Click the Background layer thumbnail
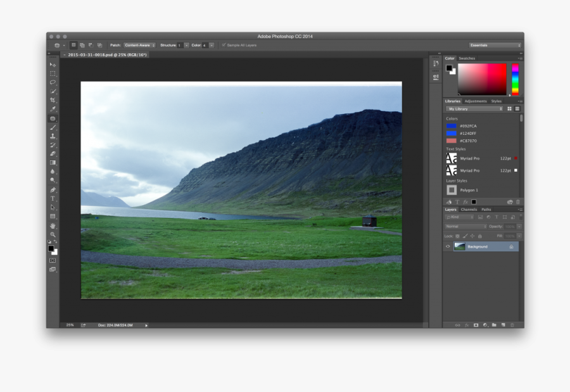This screenshot has height=392, width=570. click(460, 246)
